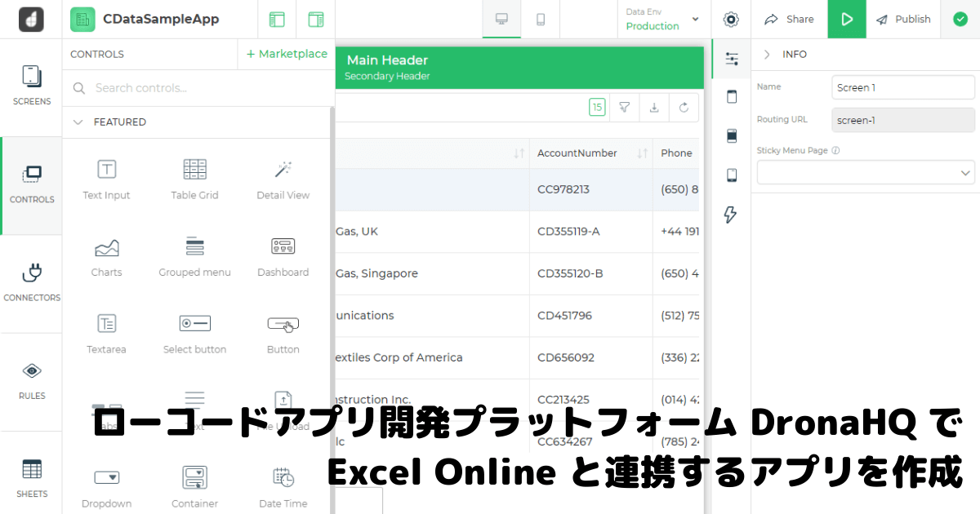This screenshot has height=514, width=980.
Task: Select the Container control
Action: pos(194,488)
